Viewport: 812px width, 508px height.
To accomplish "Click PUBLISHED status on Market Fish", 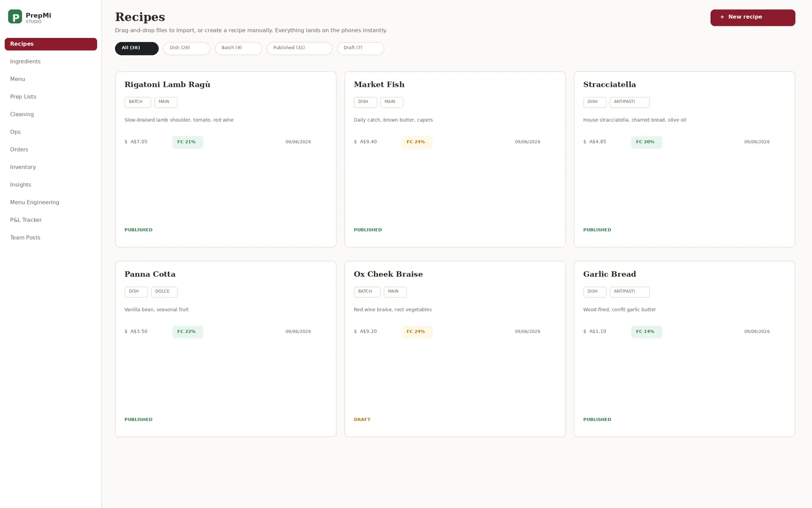I will pyautogui.click(x=368, y=230).
